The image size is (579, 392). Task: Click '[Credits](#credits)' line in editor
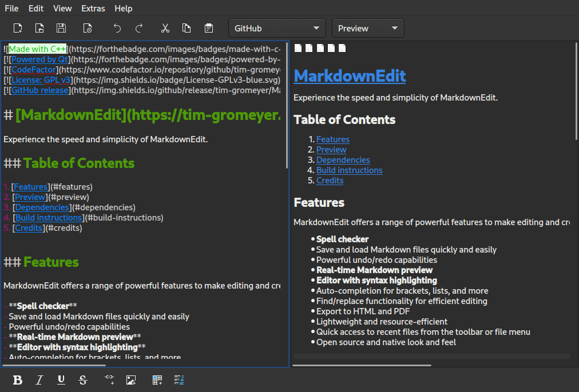[x=43, y=228]
